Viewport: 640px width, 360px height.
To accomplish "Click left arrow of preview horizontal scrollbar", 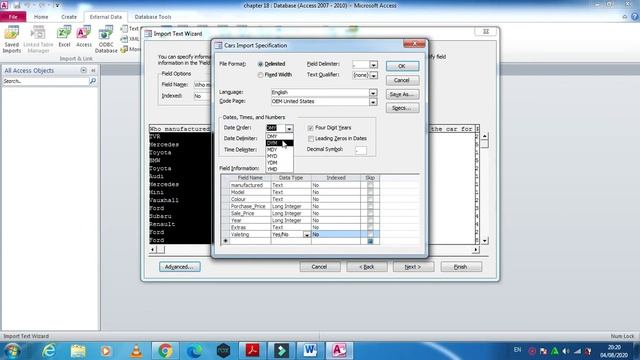I will tap(153, 249).
